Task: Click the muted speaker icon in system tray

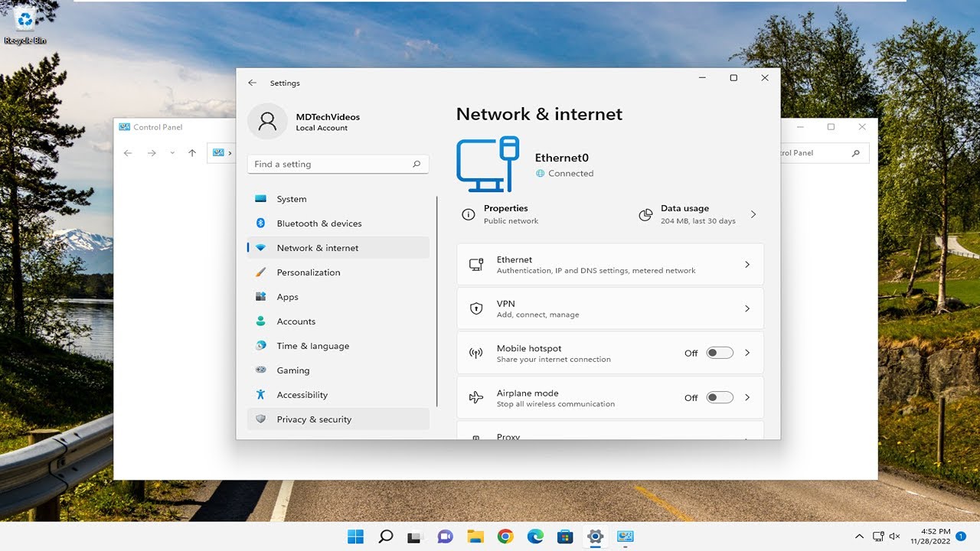Action: point(894,536)
